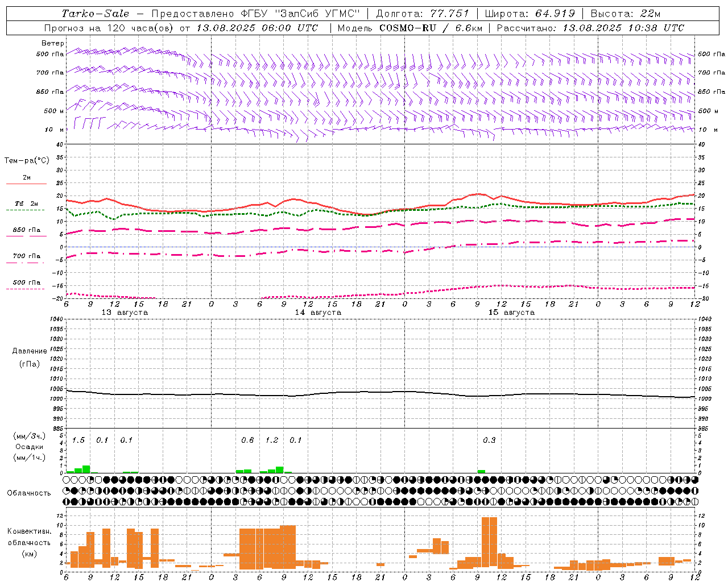Viewport: 728px width, 582px height.
Task: Select the model name "COSMO-RU / 6.6км"
Action: point(431,28)
